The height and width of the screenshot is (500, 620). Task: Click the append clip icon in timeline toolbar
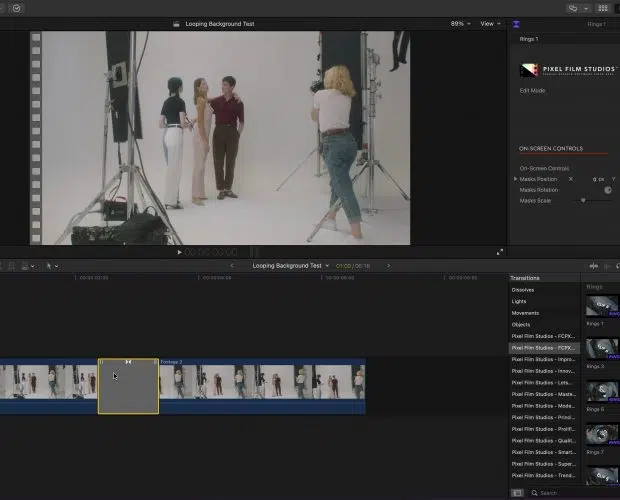12,266
